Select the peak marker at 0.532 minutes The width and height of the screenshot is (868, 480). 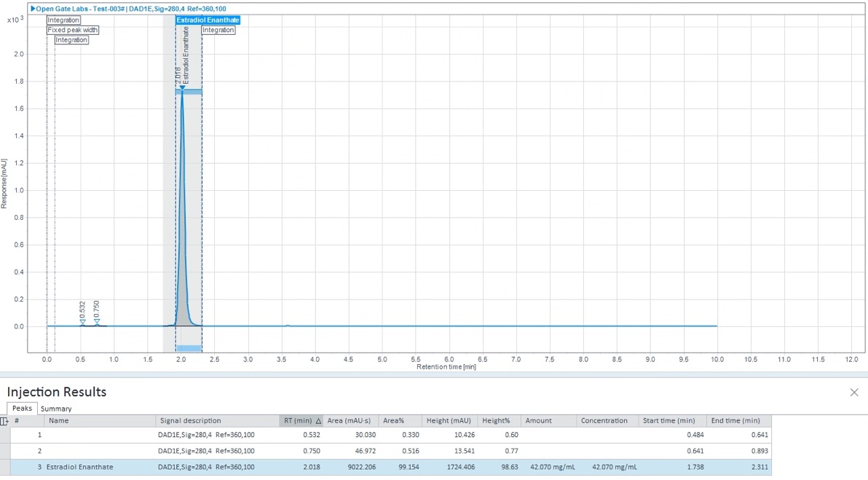pos(82,322)
